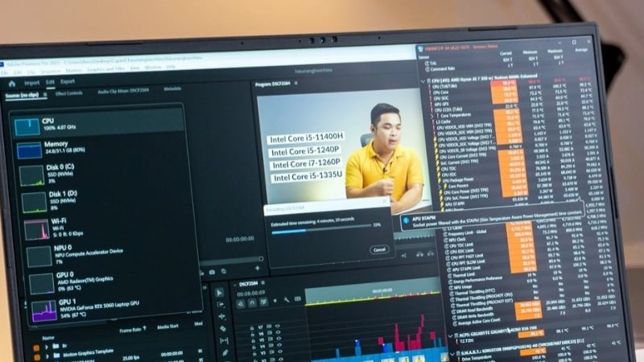Lock track V7 with its padlock

point(252,328)
